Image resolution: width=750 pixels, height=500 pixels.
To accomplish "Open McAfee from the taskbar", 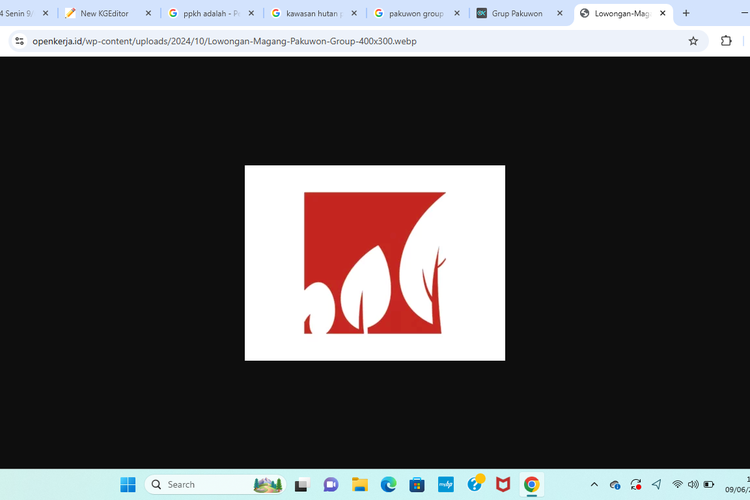I will pos(503,485).
